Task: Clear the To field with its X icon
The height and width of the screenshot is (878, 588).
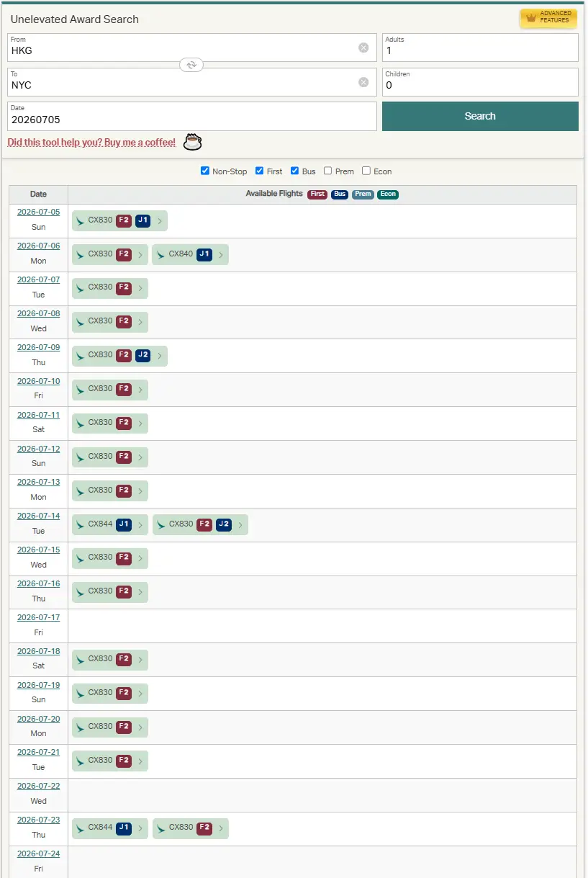Action: [x=363, y=82]
